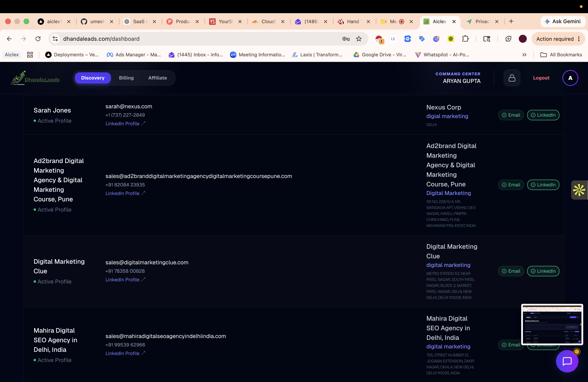Open Laxis bookmark
Screen dimensions: 588x382
click(x=317, y=55)
